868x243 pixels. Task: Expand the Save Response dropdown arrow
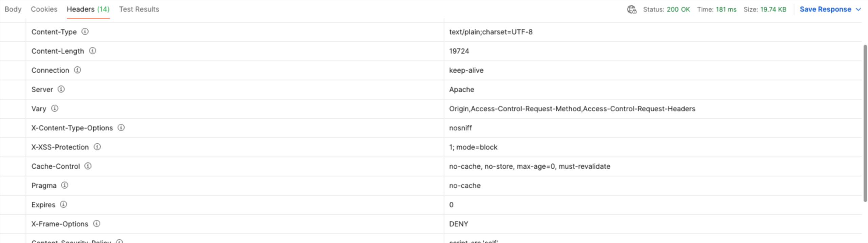pyautogui.click(x=859, y=9)
